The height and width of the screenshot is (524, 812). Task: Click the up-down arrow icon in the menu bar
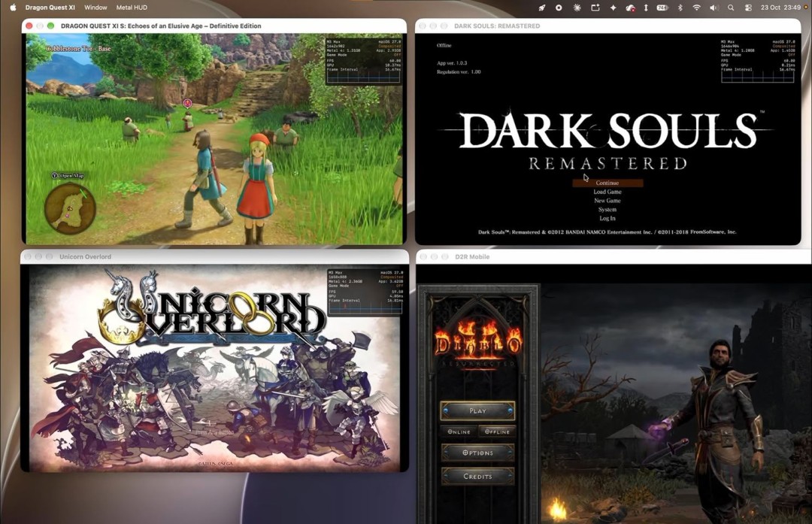(646, 8)
